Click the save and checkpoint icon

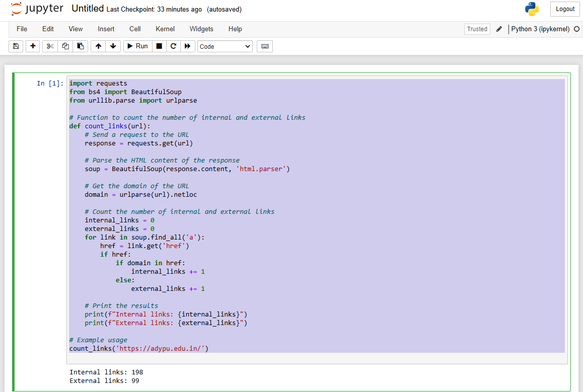click(16, 46)
